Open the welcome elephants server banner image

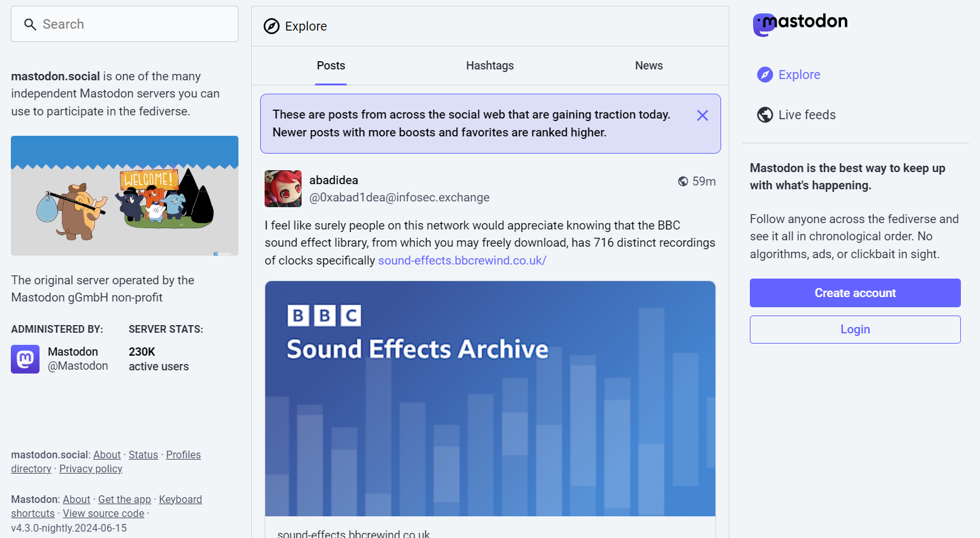coord(124,196)
